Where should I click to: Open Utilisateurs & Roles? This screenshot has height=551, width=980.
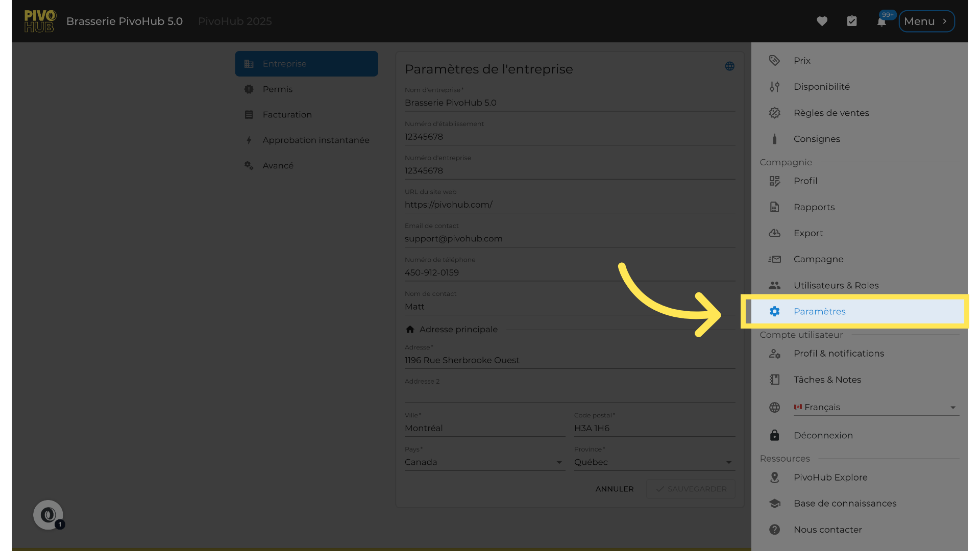(836, 285)
